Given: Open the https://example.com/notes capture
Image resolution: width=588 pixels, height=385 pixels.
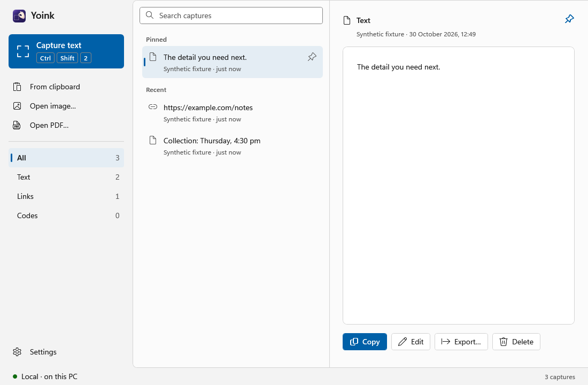Looking at the screenshot, I should tap(233, 113).
